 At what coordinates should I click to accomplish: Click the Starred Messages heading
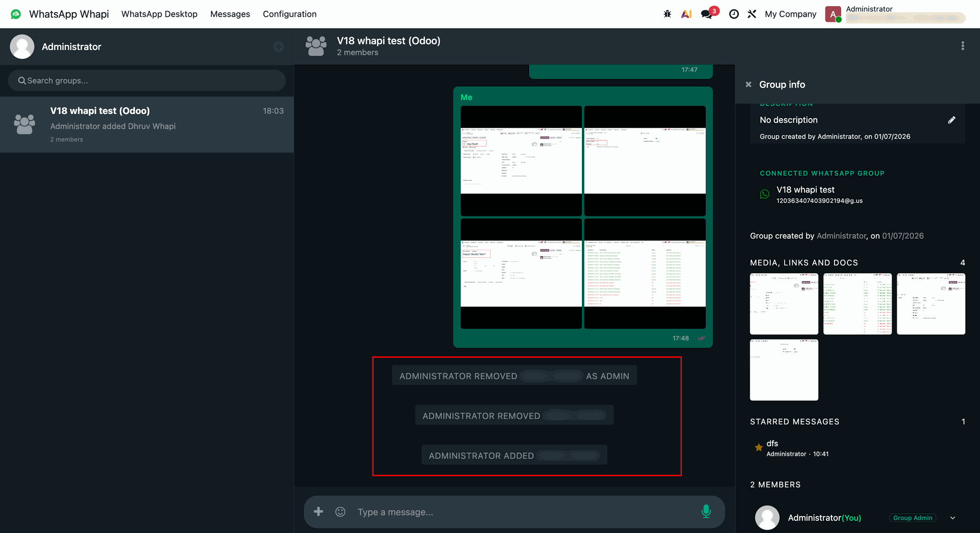795,422
